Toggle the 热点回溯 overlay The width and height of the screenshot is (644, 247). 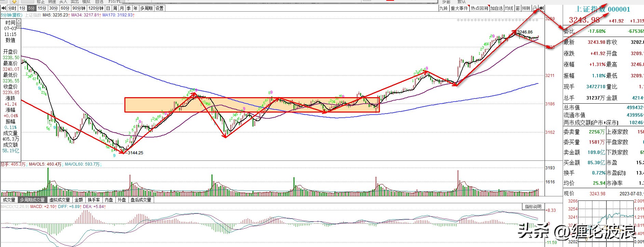pyautogui.click(x=479, y=8)
